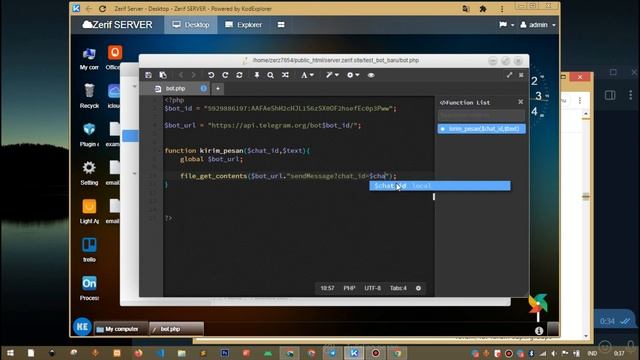Viewport: 640px width, 360px height.
Task: Change the Tabs:4 indentation setting
Action: pos(398,288)
